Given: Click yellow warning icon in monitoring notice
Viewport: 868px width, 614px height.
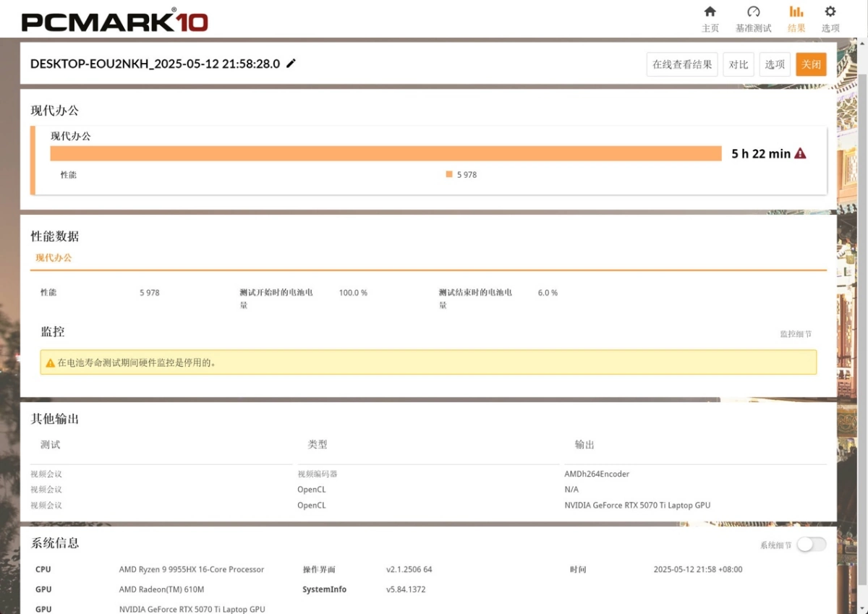Looking at the screenshot, I should (50, 363).
